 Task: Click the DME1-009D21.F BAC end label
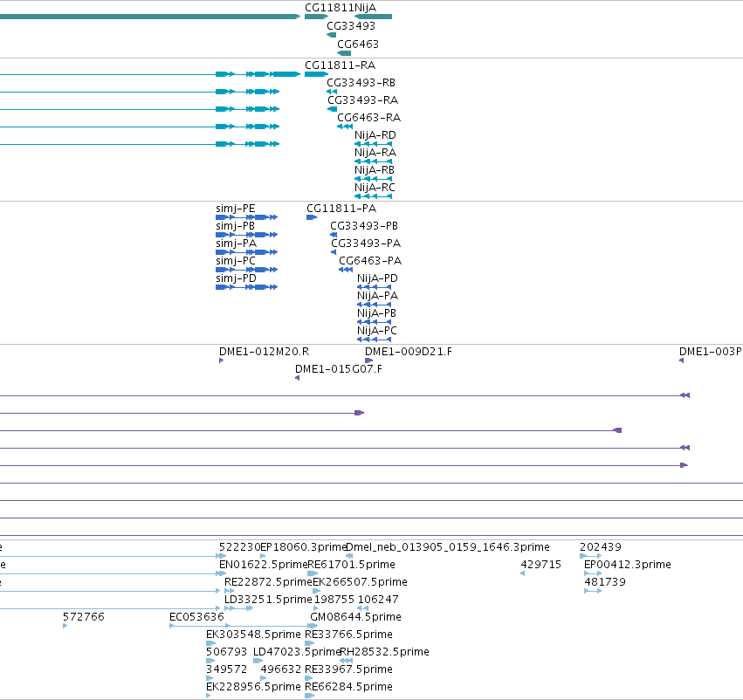coord(409,352)
